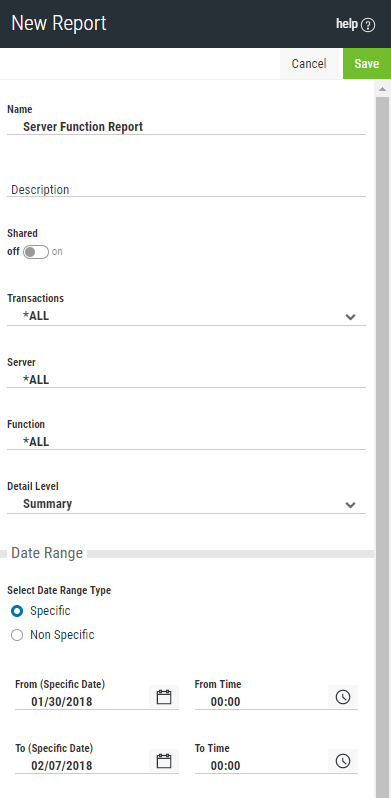Click the Server *ALL input field

186,380
